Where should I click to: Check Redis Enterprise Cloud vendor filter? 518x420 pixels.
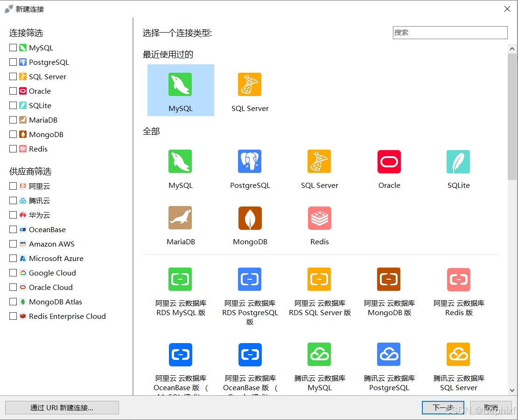click(x=13, y=316)
